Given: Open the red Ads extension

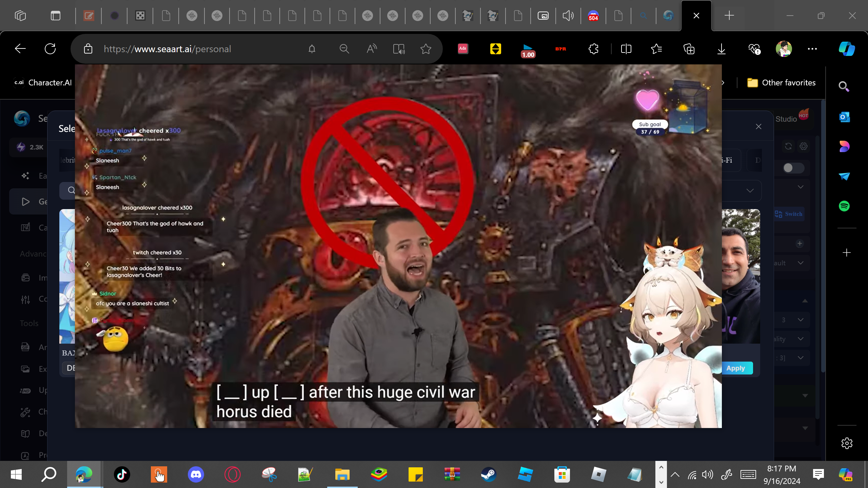Looking at the screenshot, I should (x=463, y=49).
